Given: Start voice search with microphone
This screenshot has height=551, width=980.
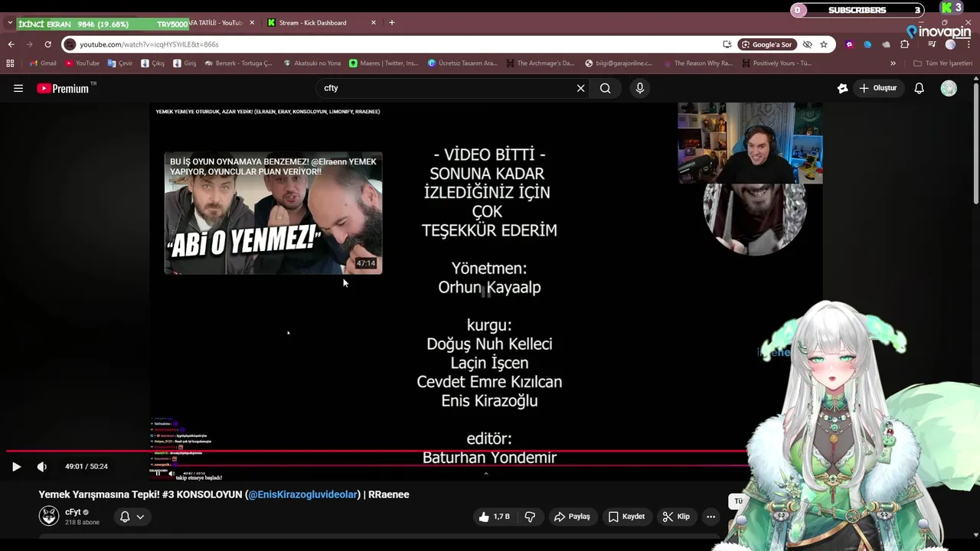Looking at the screenshot, I should pos(640,88).
